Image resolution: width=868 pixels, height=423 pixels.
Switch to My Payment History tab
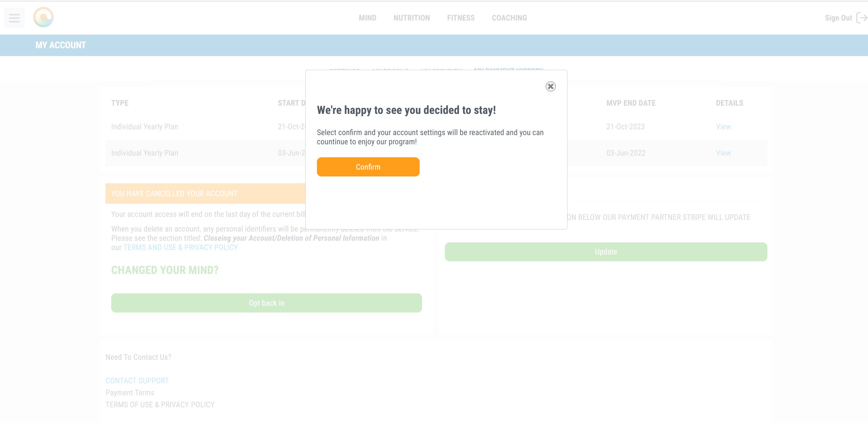click(508, 69)
